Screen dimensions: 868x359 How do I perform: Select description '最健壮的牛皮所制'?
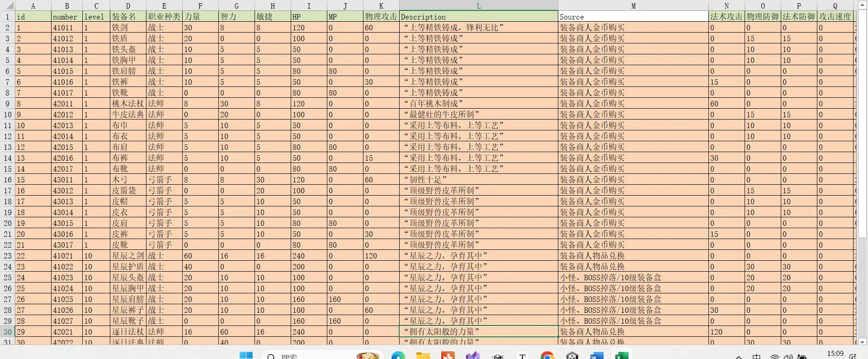(x=479, y=114)
